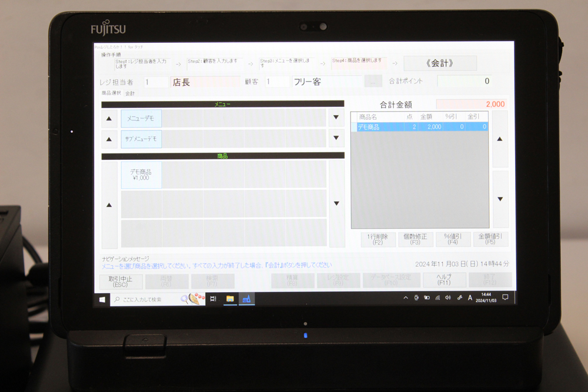This screenshot has width=588, height=392.
Task: Open customer lookup with the '...' button
Action: tap(373, 81)
